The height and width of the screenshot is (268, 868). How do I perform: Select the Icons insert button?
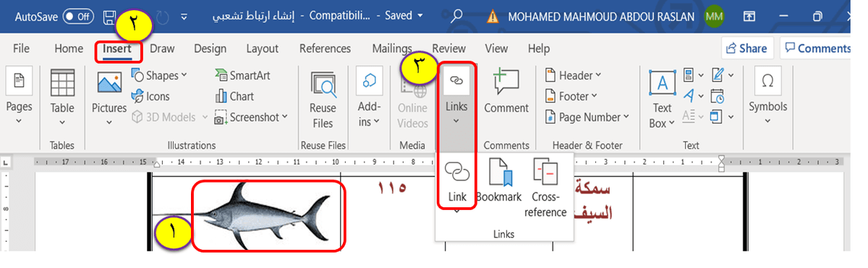pyautogui.click(x=150, y=96)
